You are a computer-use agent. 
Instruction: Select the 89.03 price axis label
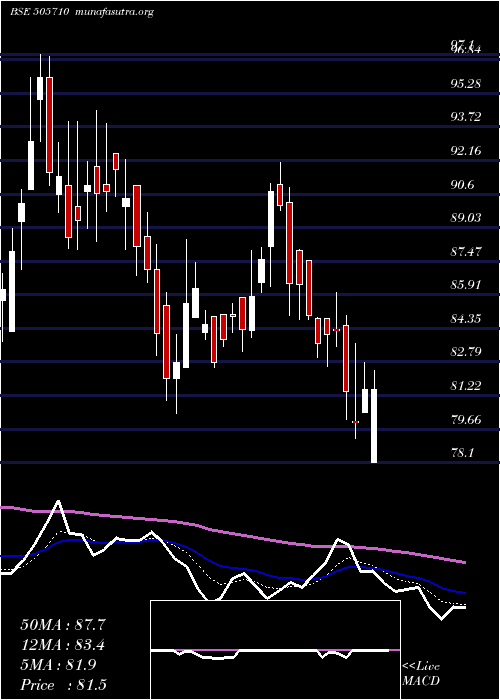click(466, 218)
